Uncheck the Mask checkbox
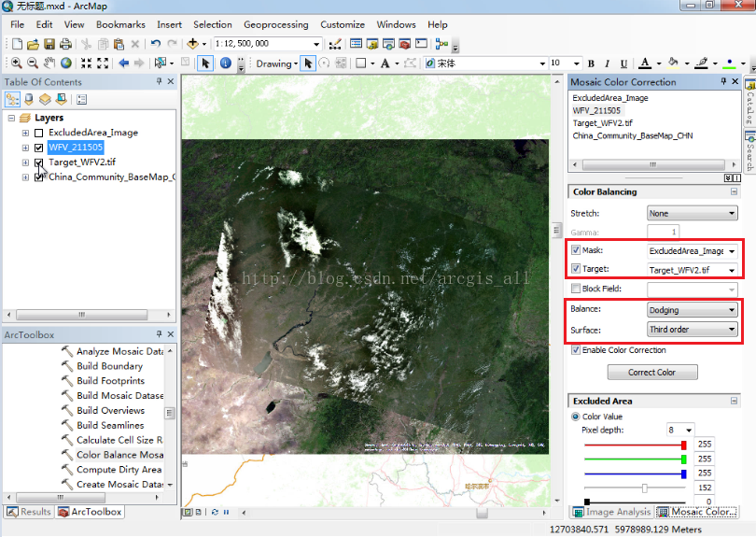 [x=575, y=251]
